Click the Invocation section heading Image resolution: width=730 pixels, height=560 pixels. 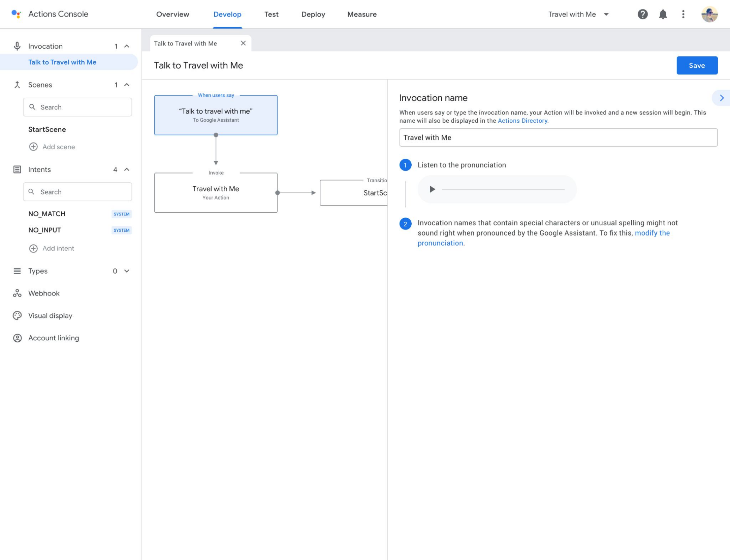pos(45,46)
